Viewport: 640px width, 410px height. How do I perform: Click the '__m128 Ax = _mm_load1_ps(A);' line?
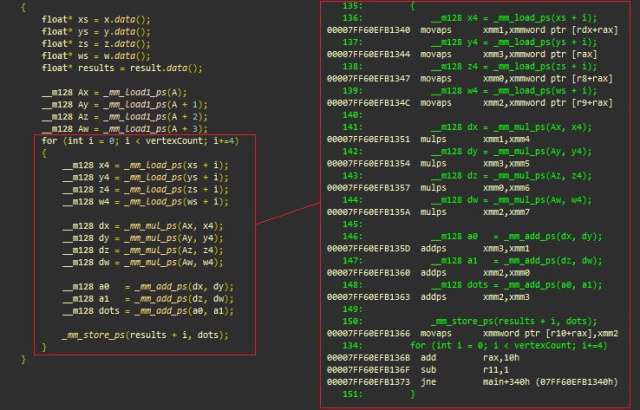coord(114,93)
